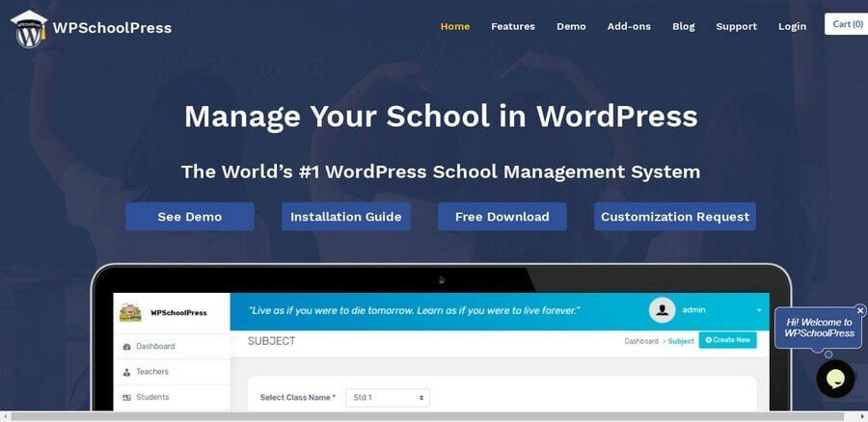
Task: Click the WPSchoolPress name in the demo sidebar
Action: coord(178,313)
